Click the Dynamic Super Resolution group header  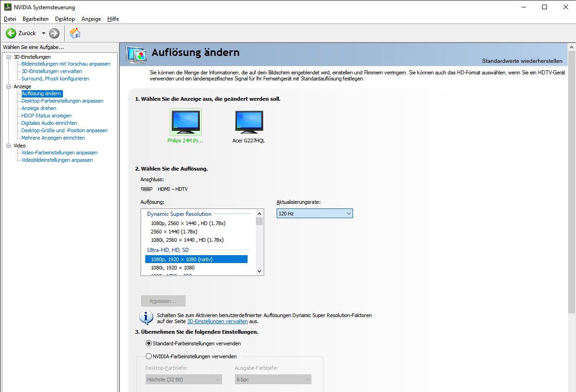[x=179, y=214]
